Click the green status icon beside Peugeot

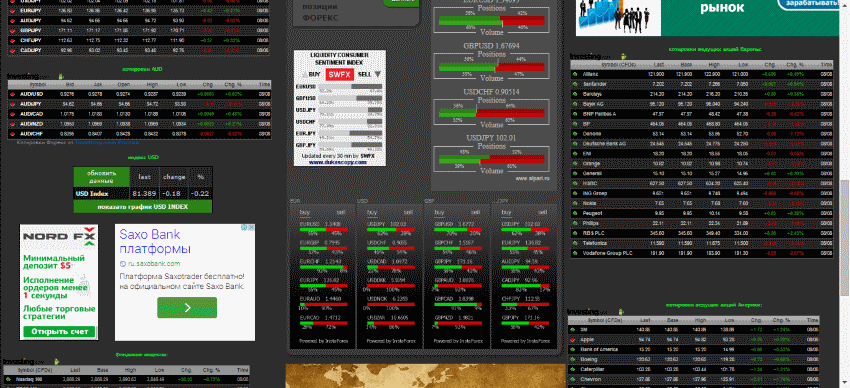pyautogui.click(x=575, y=214)
